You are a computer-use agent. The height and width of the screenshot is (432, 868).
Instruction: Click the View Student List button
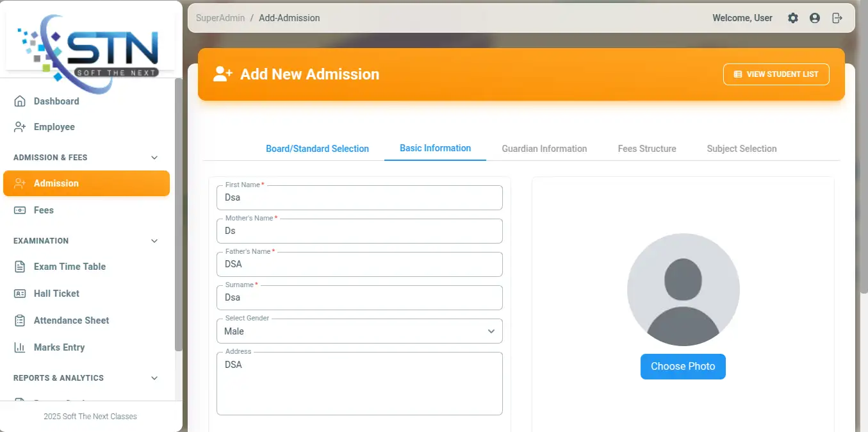(x=776, y=74)
